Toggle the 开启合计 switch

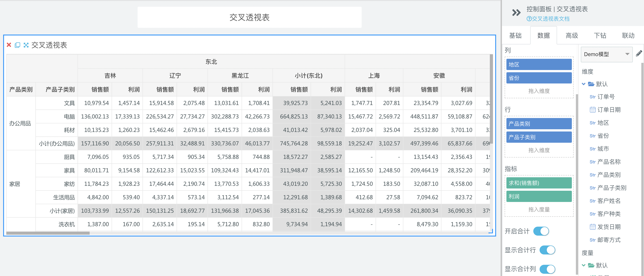(x=541, y=231)
